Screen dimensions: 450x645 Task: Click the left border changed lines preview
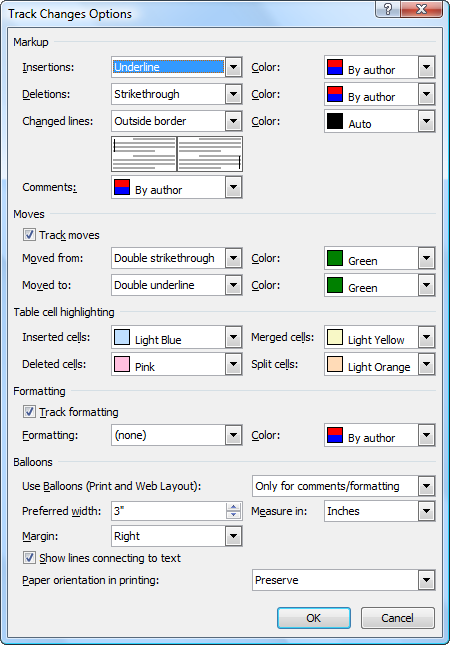pyautogui.click(x=144, y=154)
